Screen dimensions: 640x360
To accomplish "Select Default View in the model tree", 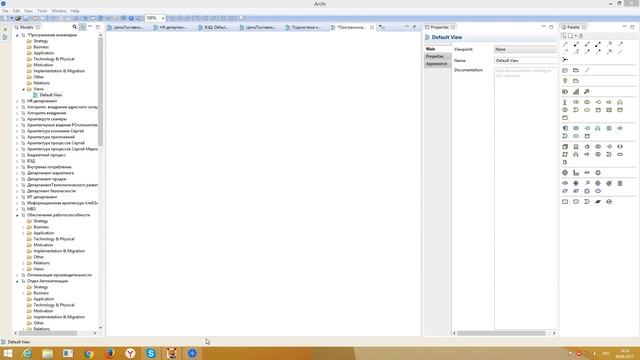I will [51, 95].
